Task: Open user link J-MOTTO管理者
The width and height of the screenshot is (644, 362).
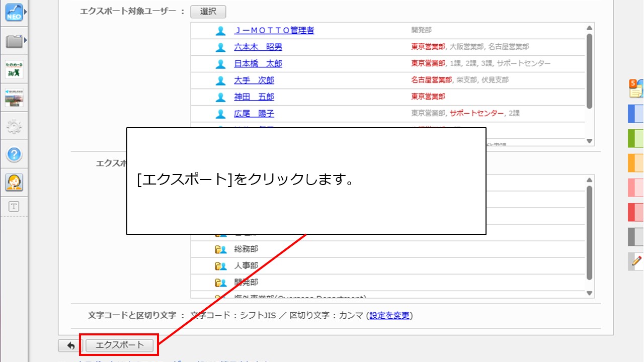Action: [x=274, y=31]
